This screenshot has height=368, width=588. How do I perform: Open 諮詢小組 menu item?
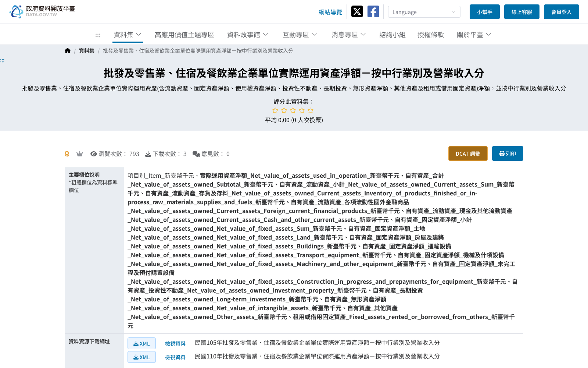[x=392, y=35]
